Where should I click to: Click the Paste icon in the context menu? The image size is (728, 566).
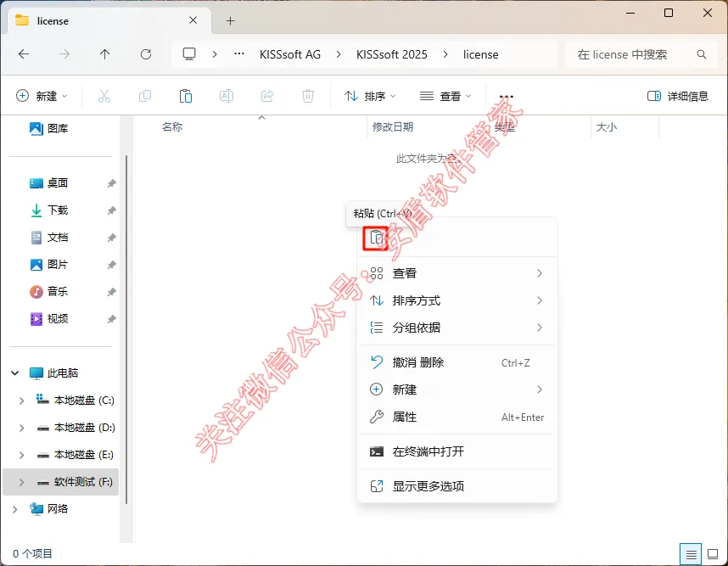tap(376, 238)
